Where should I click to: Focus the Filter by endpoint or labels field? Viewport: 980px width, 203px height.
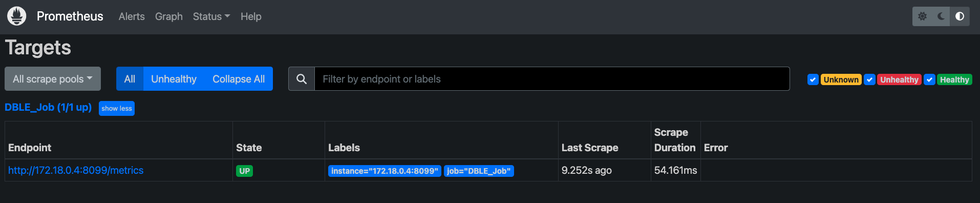pyautogui.click(x=552, y=79)
